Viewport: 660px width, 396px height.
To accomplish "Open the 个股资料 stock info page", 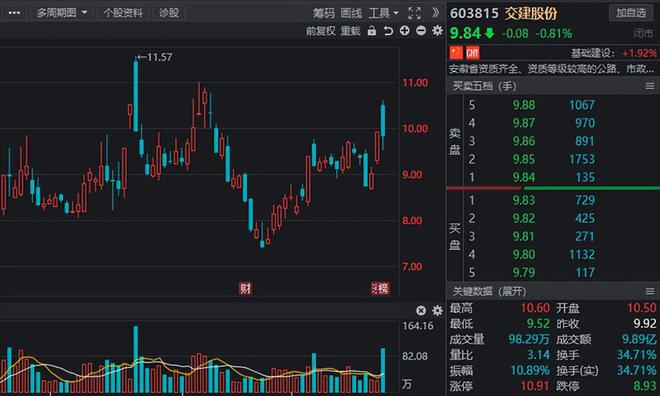I will (123, 13).
